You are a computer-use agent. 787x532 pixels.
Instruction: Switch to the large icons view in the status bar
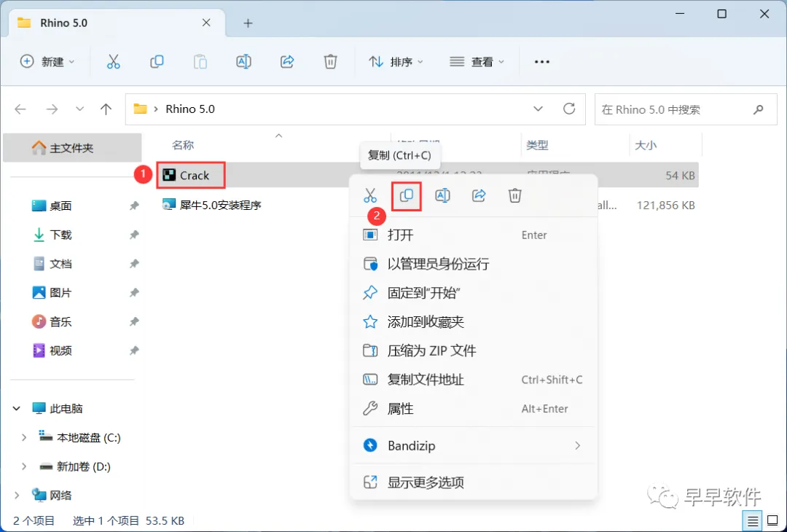pos(773,522)
